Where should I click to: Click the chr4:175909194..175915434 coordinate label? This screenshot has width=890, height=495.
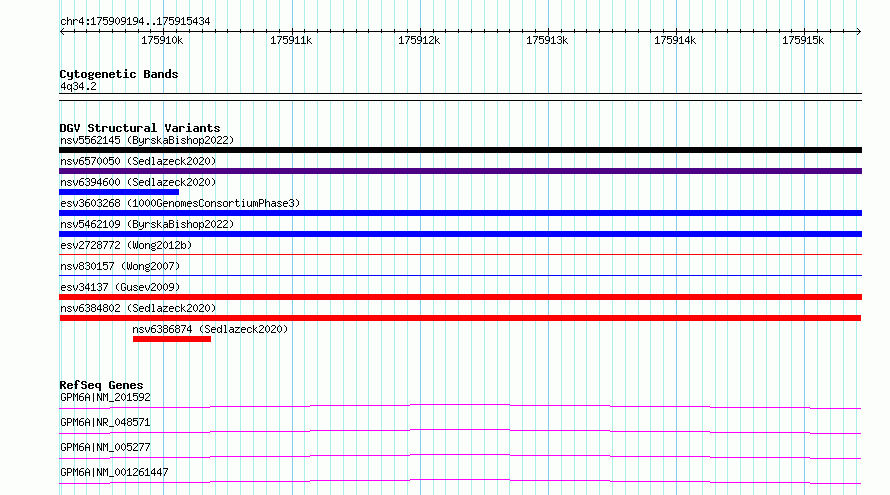tap(135, 22)
